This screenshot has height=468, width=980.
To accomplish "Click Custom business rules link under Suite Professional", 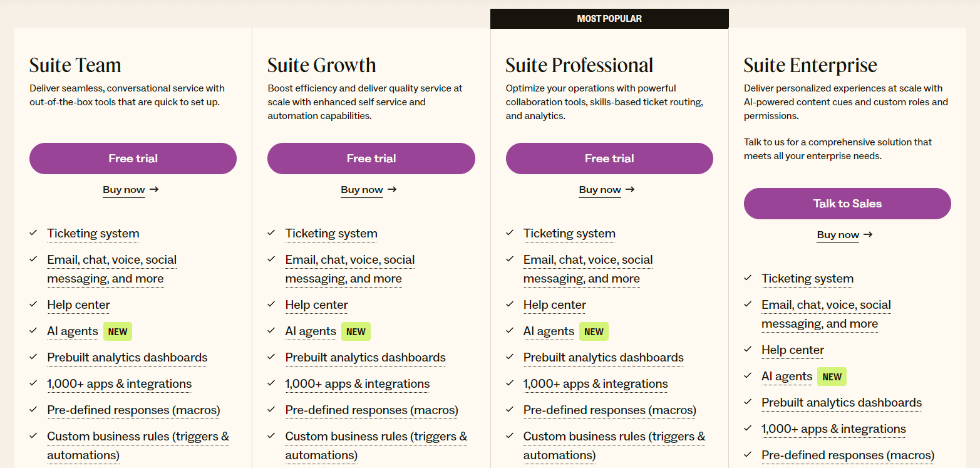I will (614, 436).
